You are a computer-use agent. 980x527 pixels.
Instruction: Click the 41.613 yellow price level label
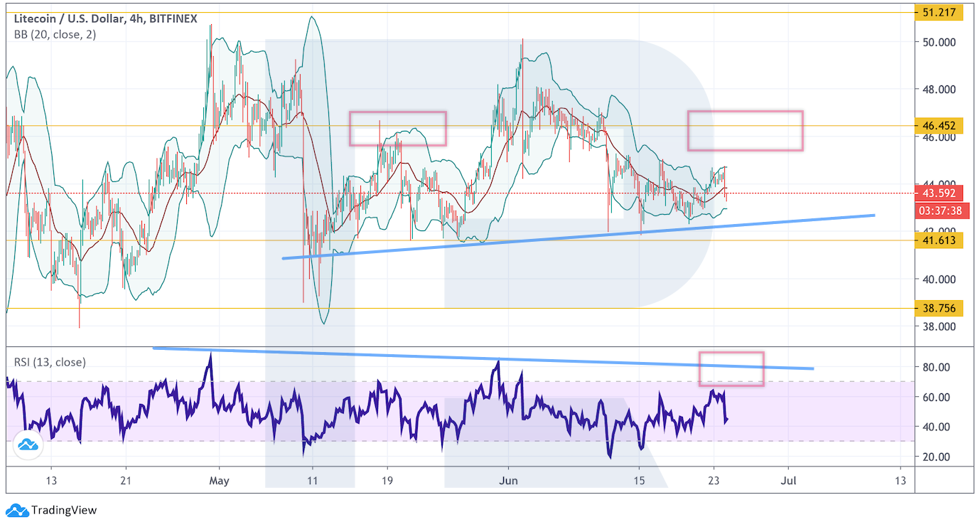[x=939, y=240]
